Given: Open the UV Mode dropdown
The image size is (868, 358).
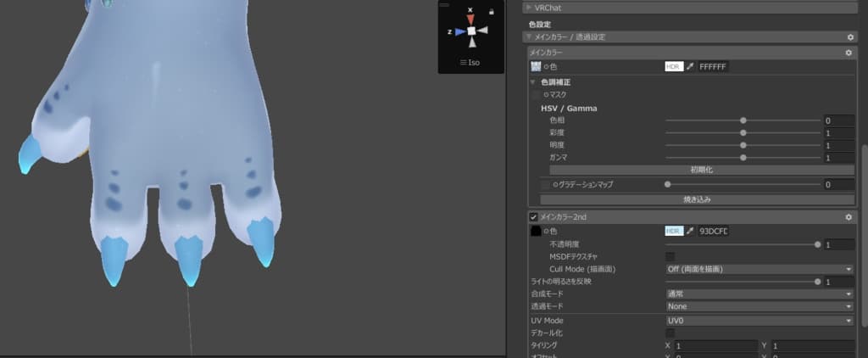Looking at the screenshot, I should [x=759, y=321].
